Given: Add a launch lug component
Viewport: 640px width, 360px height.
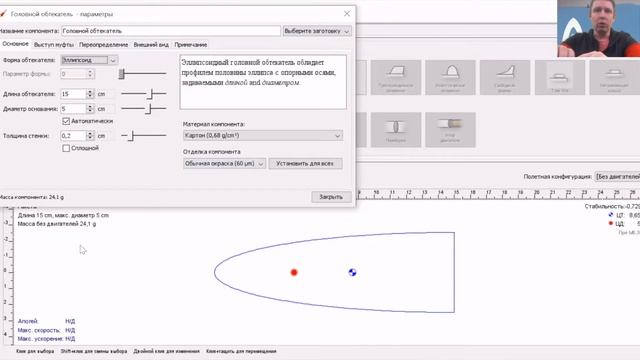Looking at the screenshot, I should click(x=560, y=78).
